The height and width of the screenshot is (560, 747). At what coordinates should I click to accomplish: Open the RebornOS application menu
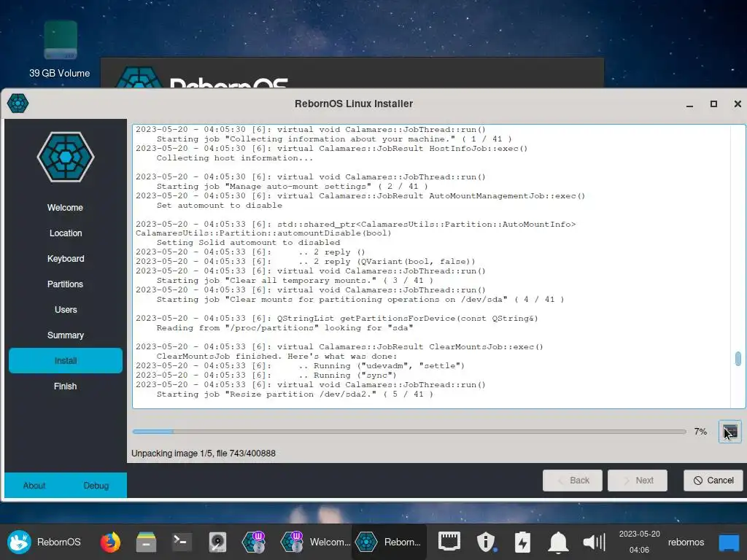[44, 542]
